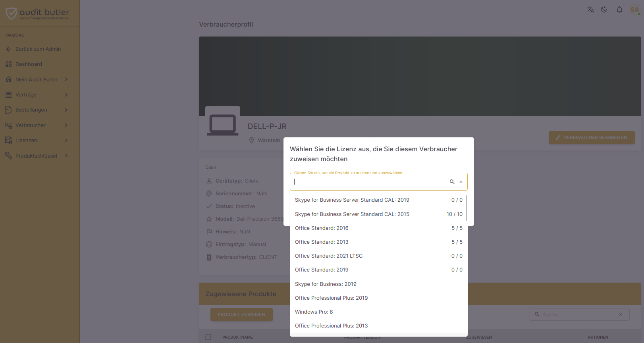Click the Verbraucher people icon
Viewport: 644px width, 343px height.
pos(9,125)
